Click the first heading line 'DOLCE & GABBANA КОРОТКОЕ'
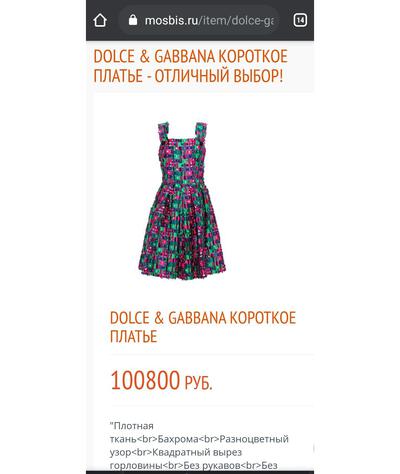 pyautogui.click(x=190, y=57)
